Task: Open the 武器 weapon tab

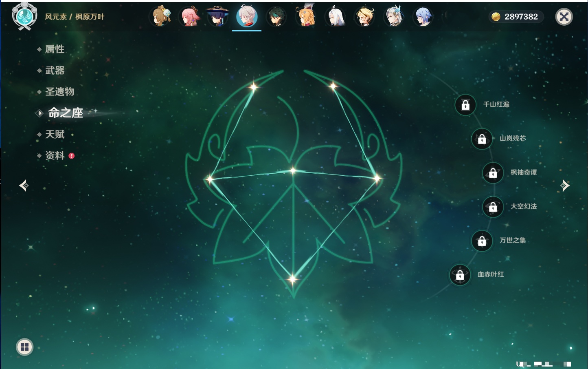Action: click(x=55, y=71)
